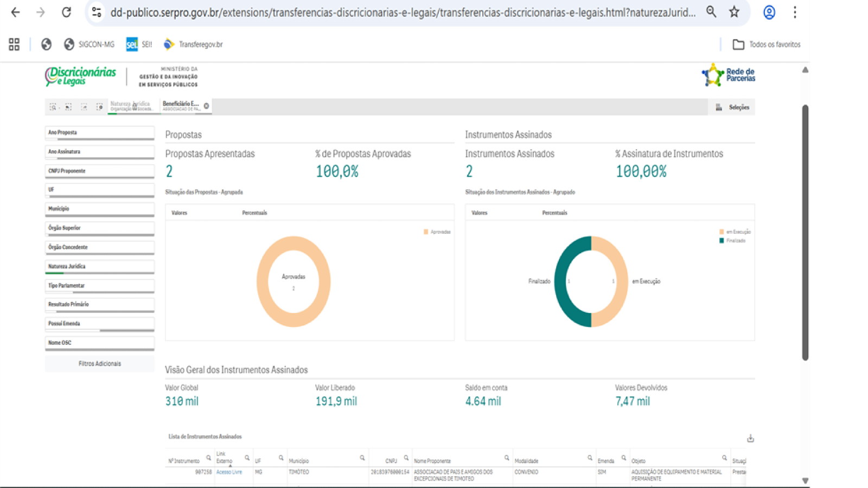868x488 pixels.
Task: Search within the Modalidade column
Action: [590, 458]
